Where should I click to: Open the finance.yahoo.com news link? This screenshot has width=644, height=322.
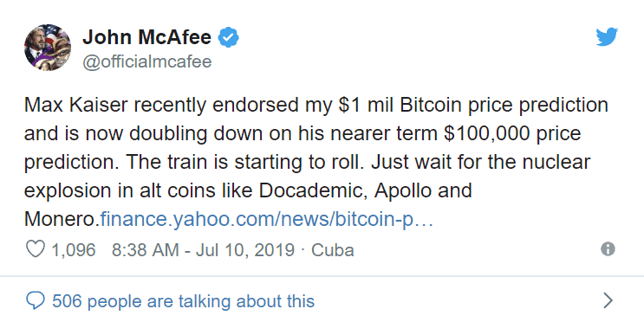pyautogui.click(x=267, y=219)
